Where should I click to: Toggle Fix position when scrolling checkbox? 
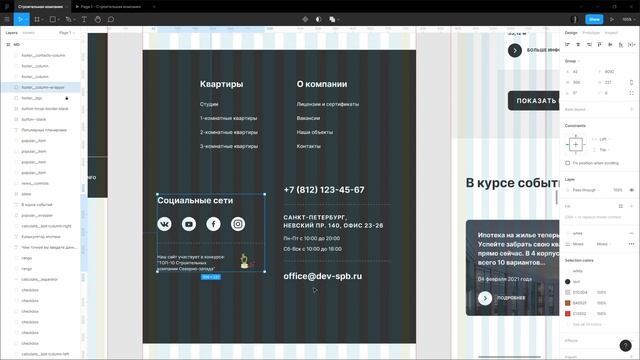[x=567, y=163]
